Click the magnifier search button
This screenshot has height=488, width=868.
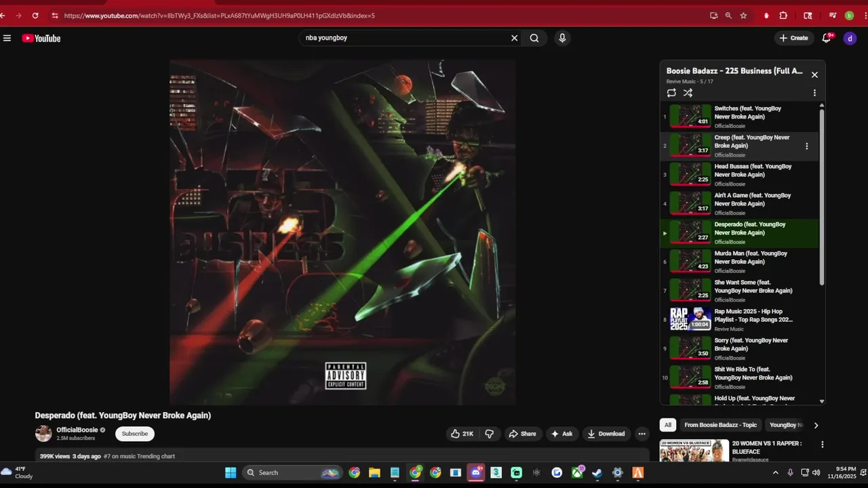[534, 38]
